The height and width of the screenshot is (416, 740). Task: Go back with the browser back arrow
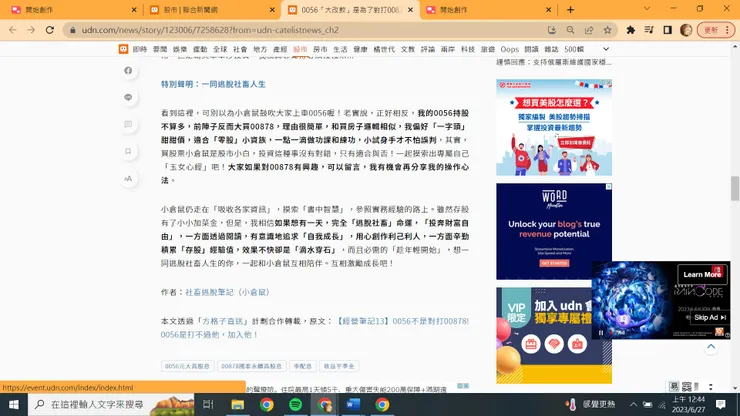[13, 30]
